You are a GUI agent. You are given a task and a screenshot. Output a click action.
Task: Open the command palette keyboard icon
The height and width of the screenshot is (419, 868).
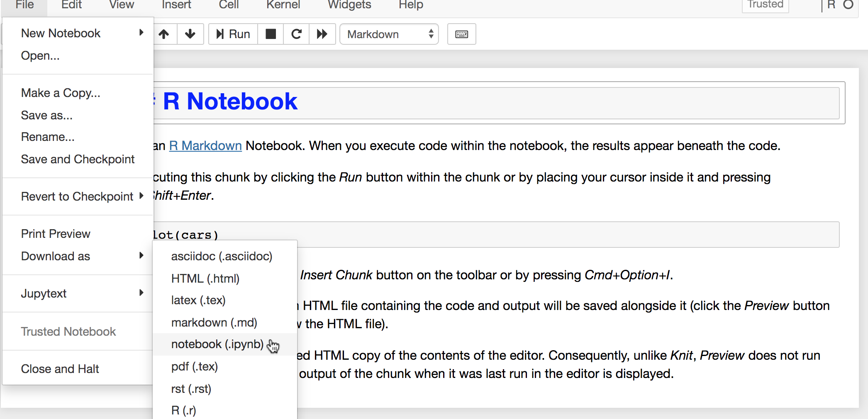pos(461,34)
